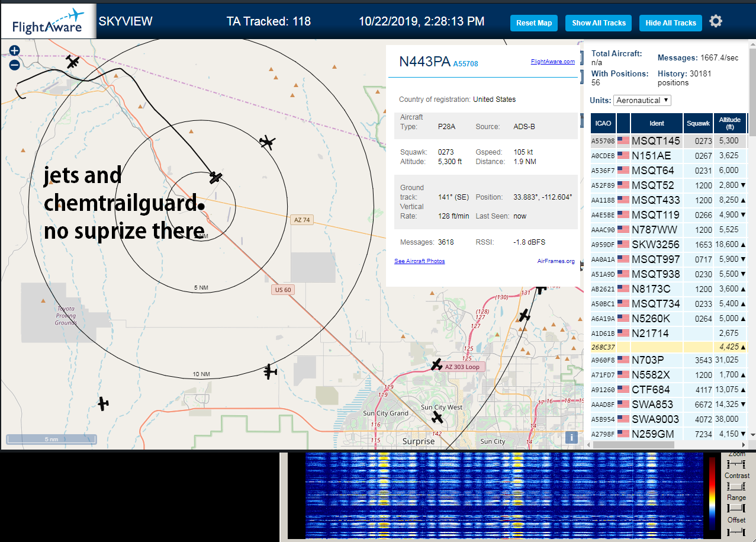Screen dimensions: 756x542
Task: Open the Units Aeronautical dropdown
Action: (x=642, y=100)
